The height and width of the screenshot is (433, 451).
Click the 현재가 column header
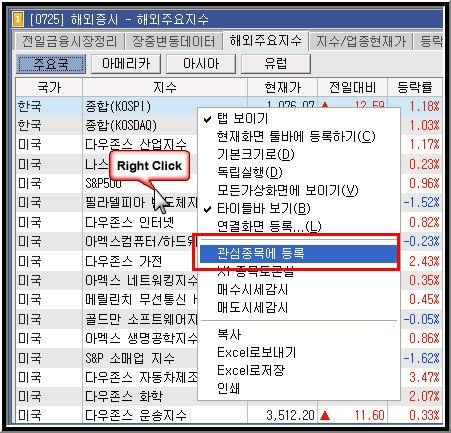[x=283, y=88]
